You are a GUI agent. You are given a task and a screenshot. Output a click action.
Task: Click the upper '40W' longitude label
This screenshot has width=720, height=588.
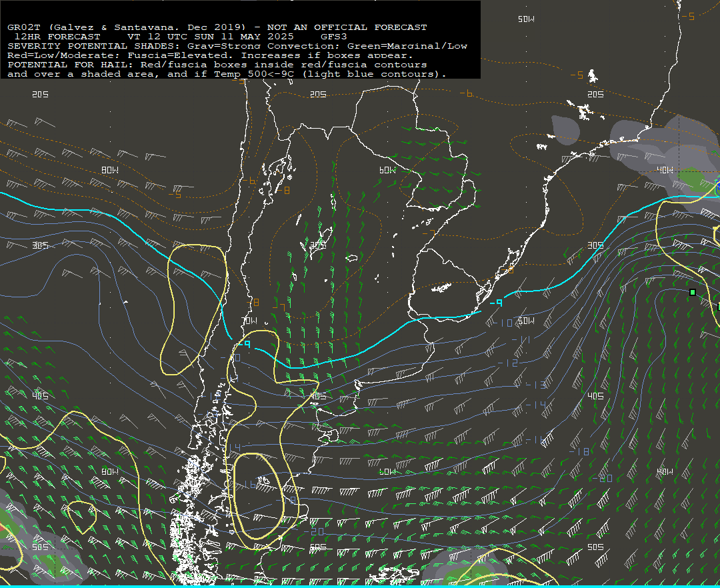665,170
